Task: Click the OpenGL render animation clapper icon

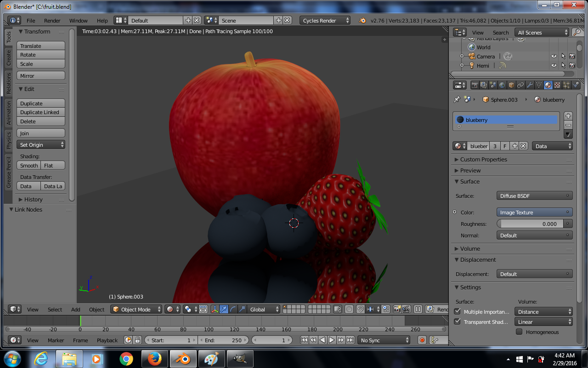Action: (x=406, y=309)
